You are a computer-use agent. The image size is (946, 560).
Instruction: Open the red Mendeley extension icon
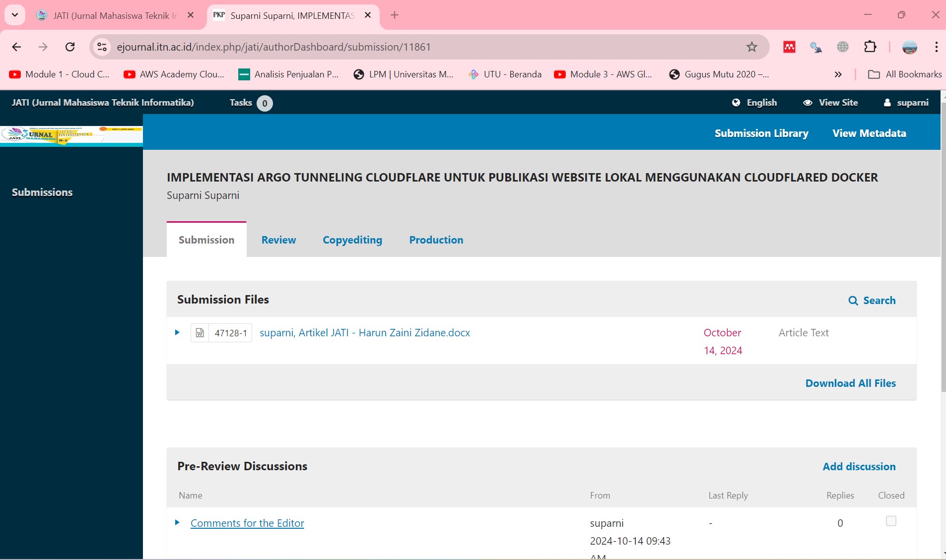[x=789, y=47]
